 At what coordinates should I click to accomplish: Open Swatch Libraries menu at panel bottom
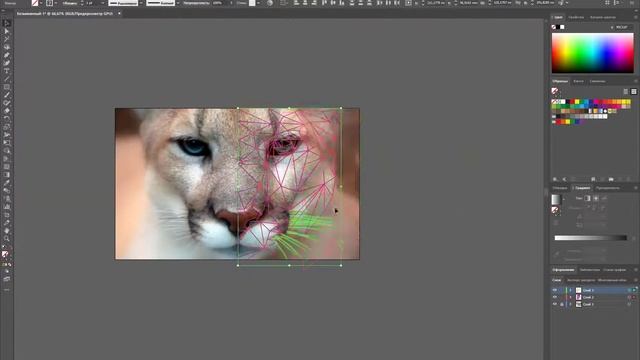coord(555,179)
